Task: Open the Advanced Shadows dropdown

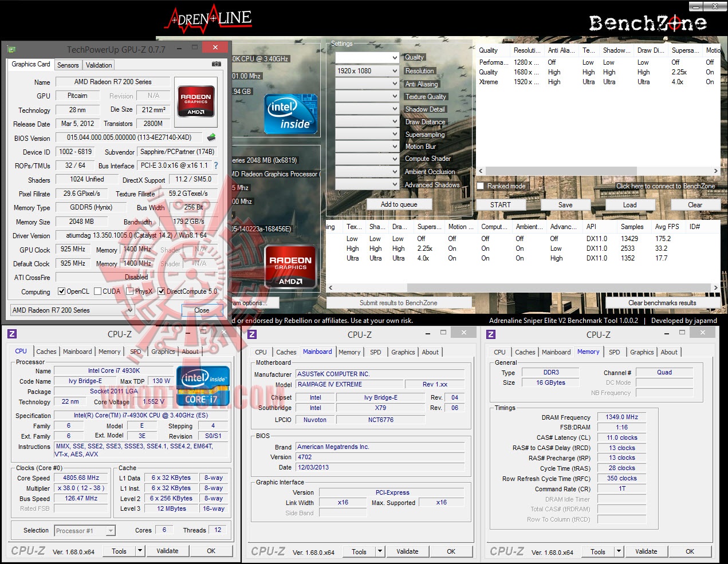Action: (367, 184)
